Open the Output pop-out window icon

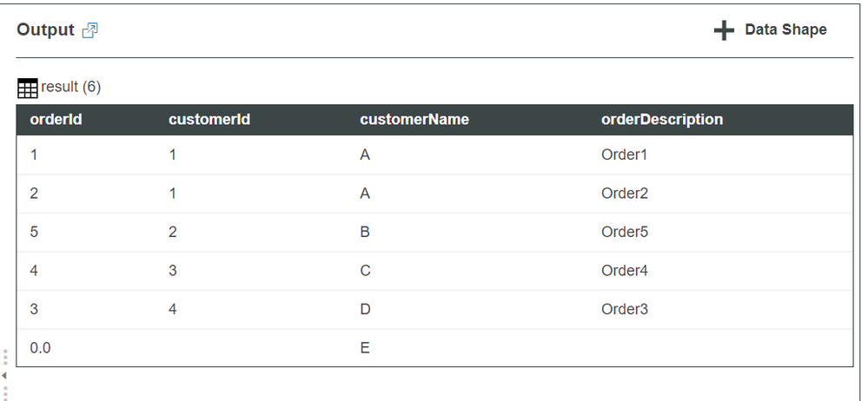(x=89, y=30)
